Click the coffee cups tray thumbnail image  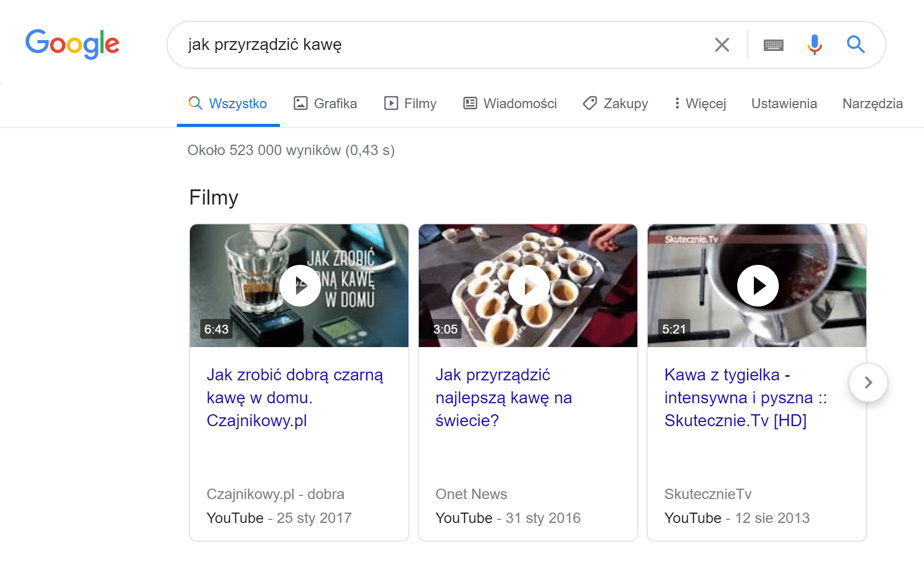pos(528,286)
